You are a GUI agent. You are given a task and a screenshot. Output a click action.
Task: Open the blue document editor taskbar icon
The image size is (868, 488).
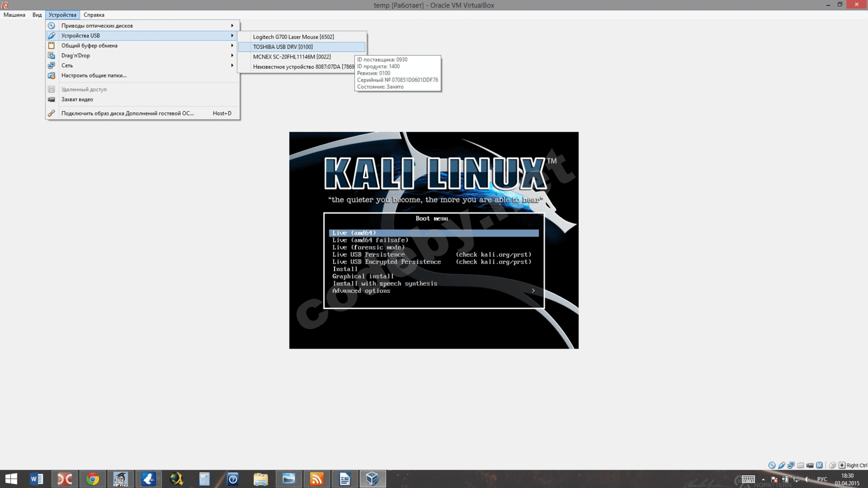344,479
